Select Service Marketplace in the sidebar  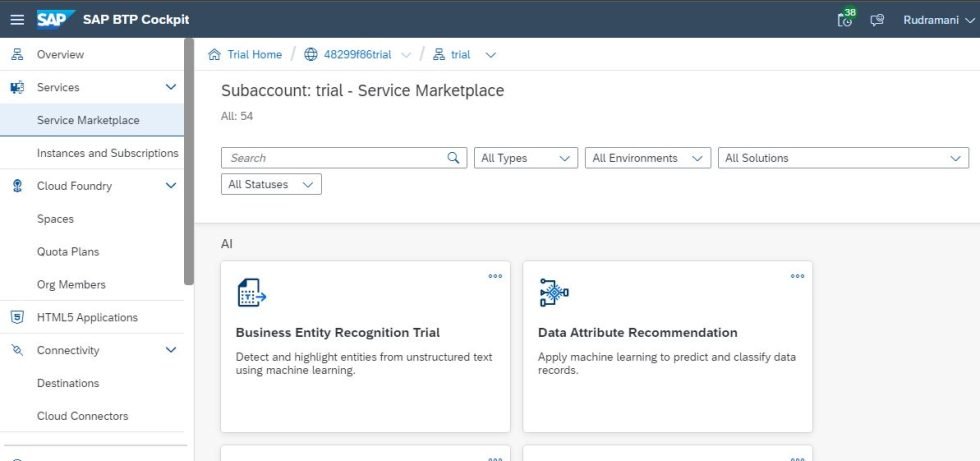click(92, 120)
